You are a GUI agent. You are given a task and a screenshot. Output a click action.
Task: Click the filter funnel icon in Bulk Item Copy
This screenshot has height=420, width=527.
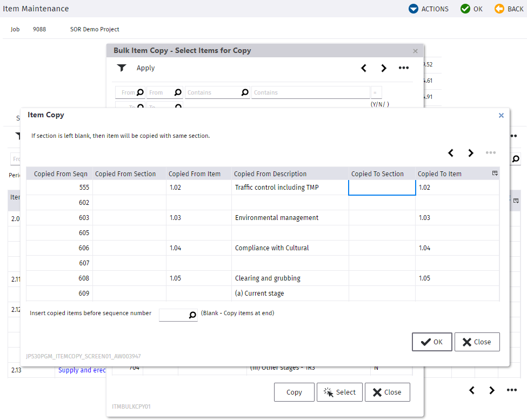click(x=121, y=68)
